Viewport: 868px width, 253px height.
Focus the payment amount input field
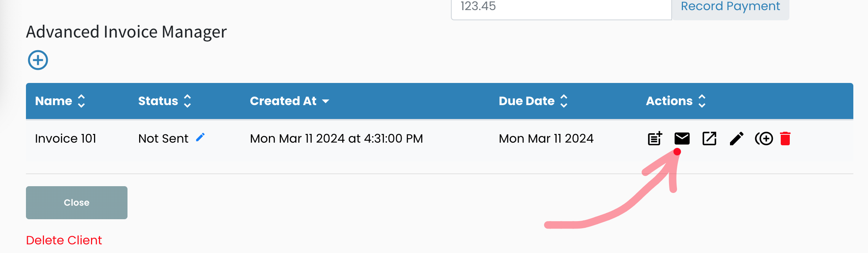561,7
